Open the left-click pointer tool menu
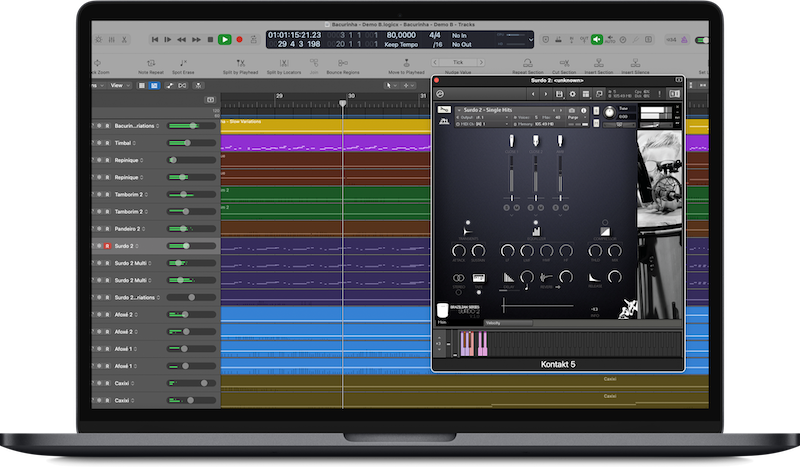 (x=390, y=85)
